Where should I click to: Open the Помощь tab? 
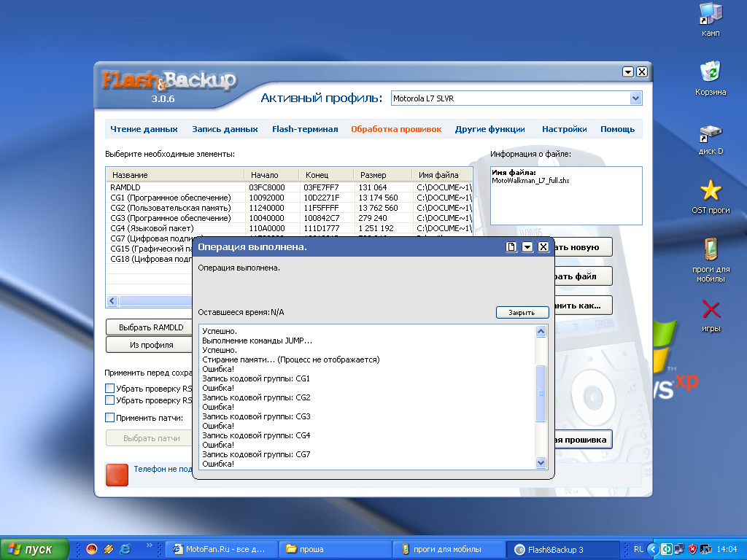click(617, 129)
